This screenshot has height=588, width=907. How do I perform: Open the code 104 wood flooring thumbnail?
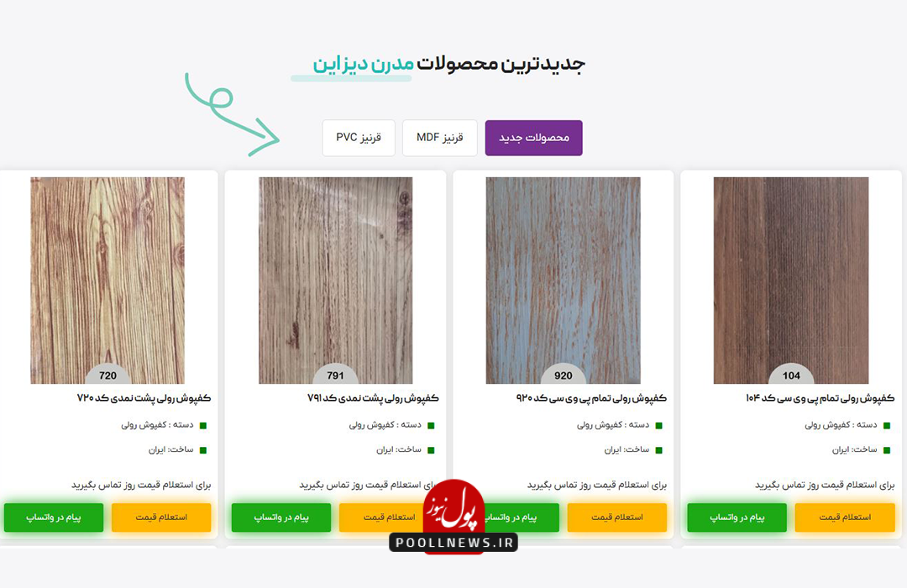(791, 280)
